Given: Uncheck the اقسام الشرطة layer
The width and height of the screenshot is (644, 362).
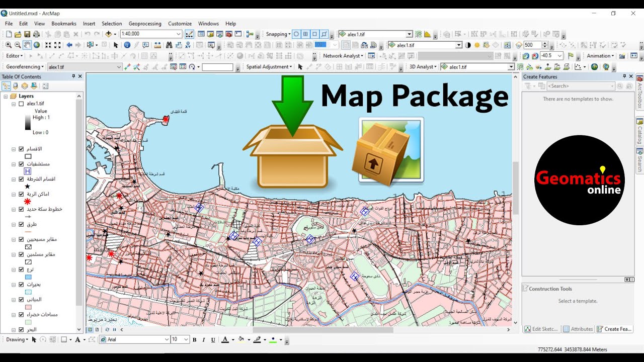Looking at the screenshot, I should pos(21,179).
